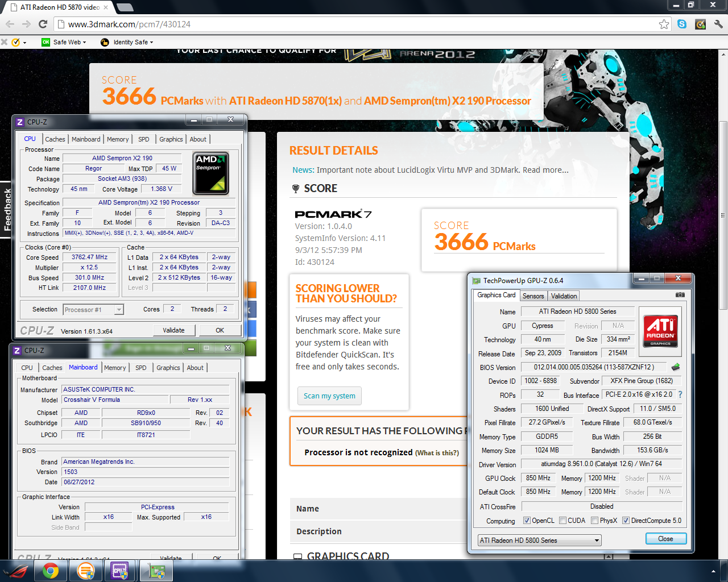Image resolution: width=728 pixels, height=582 pixels.
Task: Open SPD tab in CPU-Z processor window
Action: [x=144, y=139]
